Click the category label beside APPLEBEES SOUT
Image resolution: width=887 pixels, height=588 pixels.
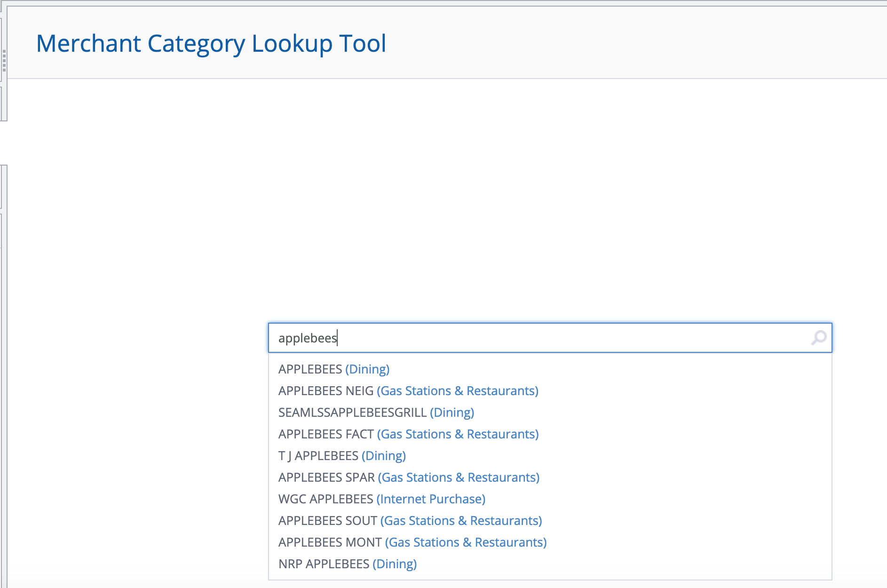pos(461,521)
